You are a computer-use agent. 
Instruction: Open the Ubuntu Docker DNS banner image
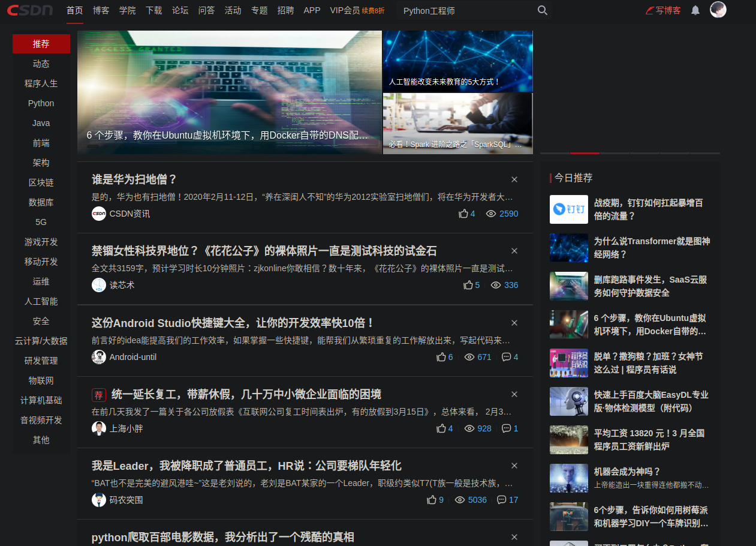(230, 92)
